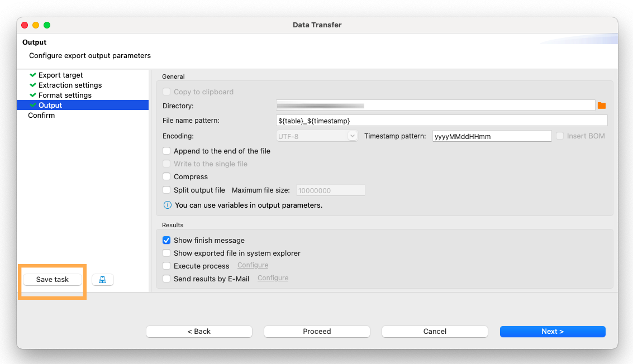
Task: Click the Save task button
Action: tap(53, 279)
